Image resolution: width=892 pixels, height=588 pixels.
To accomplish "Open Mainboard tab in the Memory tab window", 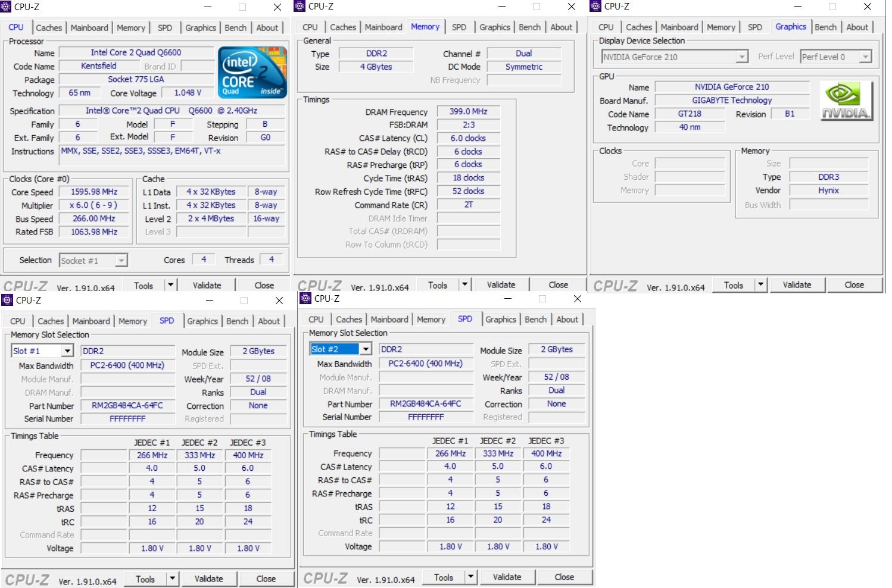I will point(383,27).
